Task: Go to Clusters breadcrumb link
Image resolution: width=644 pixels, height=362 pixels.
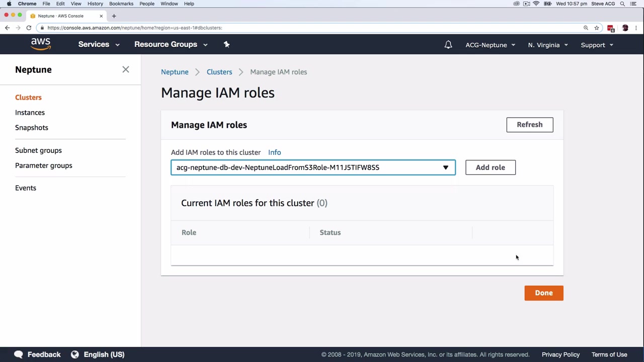Action: [219, 72]
